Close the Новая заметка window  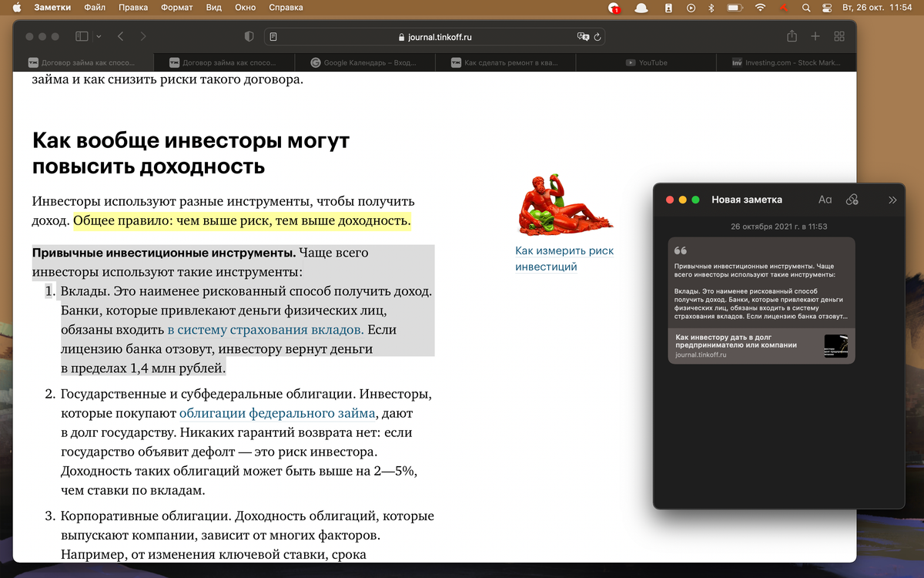tap(669, 200)
